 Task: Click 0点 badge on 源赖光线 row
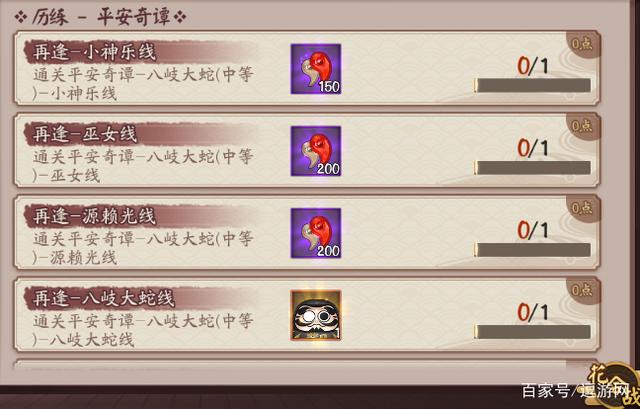(582, 208)
